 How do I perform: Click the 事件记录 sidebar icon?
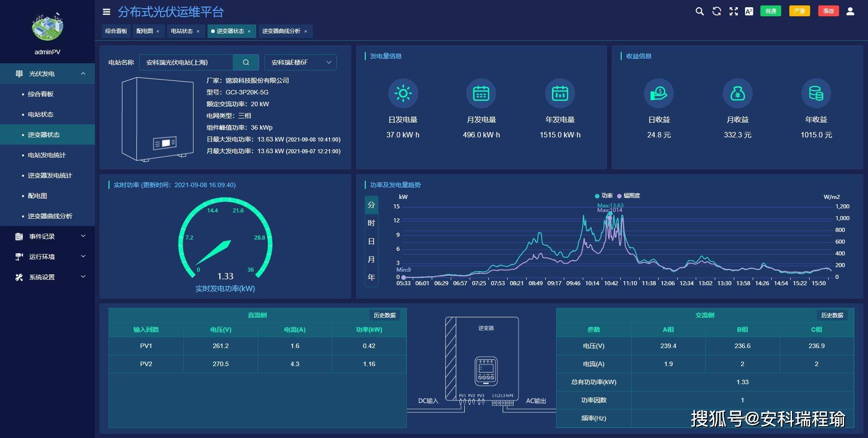(19, 236)
